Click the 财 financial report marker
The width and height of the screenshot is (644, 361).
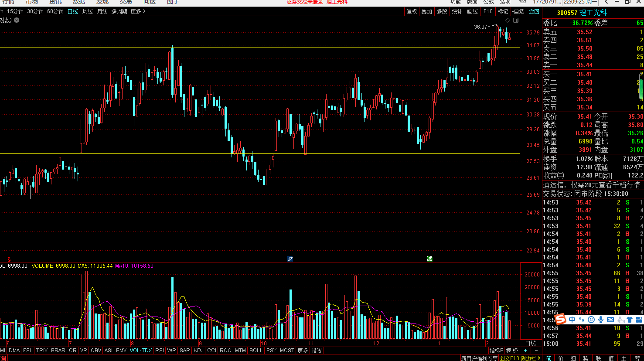[290, 259]
